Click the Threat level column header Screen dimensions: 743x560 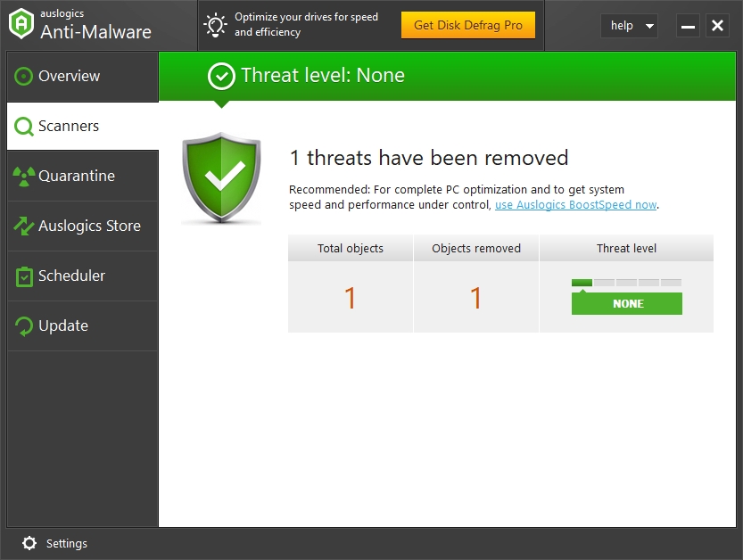[x=626, y=249]
